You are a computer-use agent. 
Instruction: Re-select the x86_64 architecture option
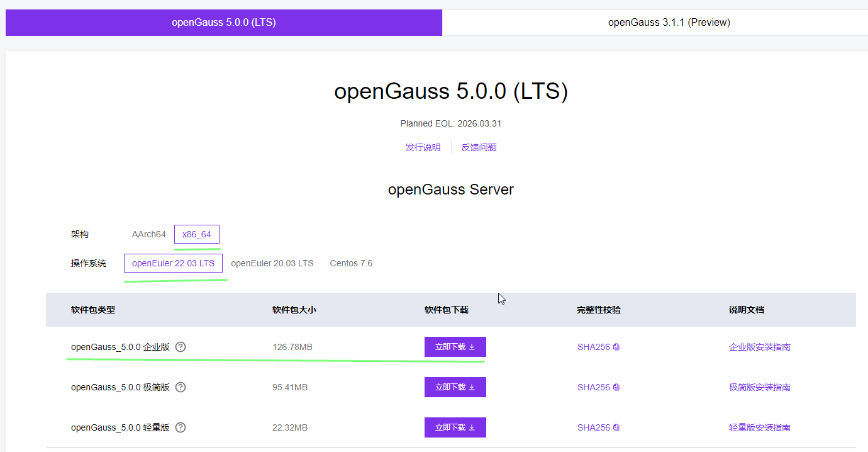pyautogui.click(x=196, y=234)
